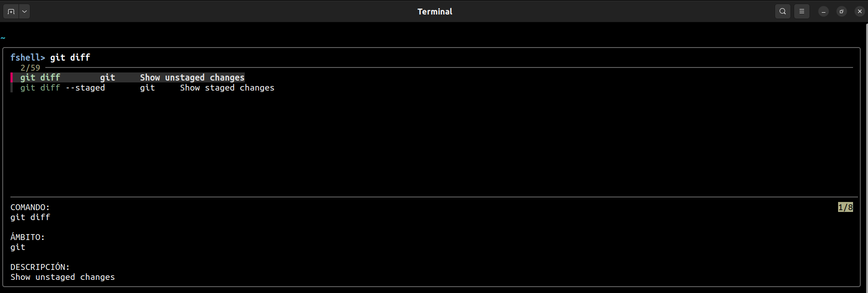Click the ÁMBITO label in the preview pane

28,237
